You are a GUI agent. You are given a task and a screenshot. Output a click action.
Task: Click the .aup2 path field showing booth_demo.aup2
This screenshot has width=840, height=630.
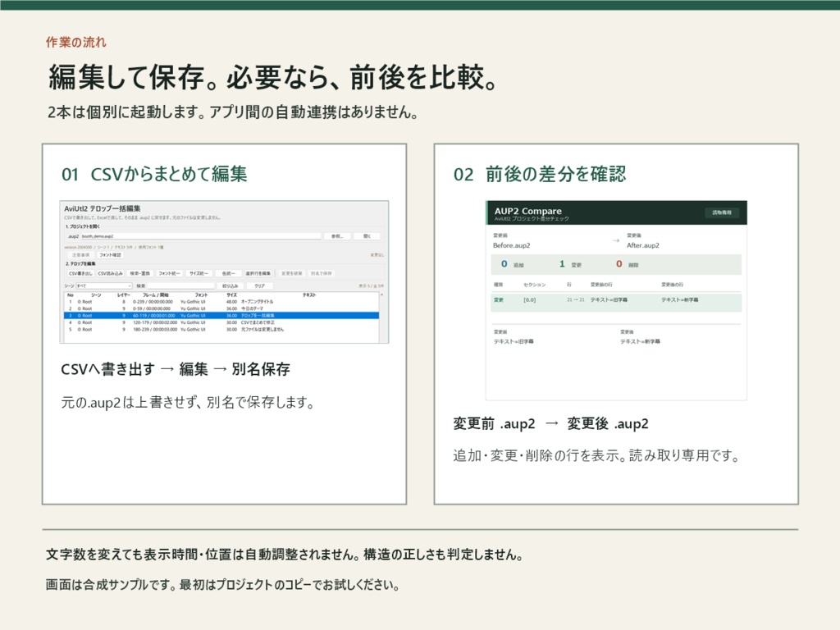click(x=201, y=236)
